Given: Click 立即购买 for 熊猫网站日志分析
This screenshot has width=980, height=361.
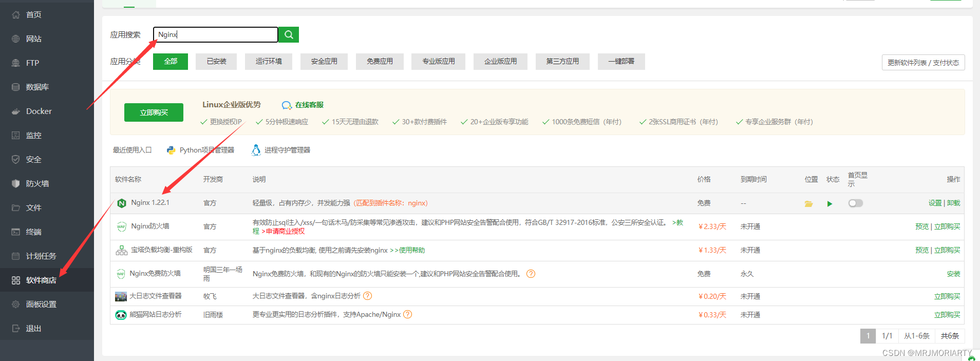Looking at the screenshot, I should [x=947, y=315].
